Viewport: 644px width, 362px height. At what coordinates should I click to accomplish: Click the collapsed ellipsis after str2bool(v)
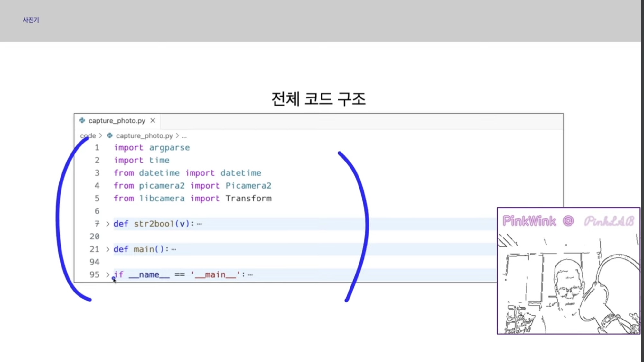click(199, 224)
